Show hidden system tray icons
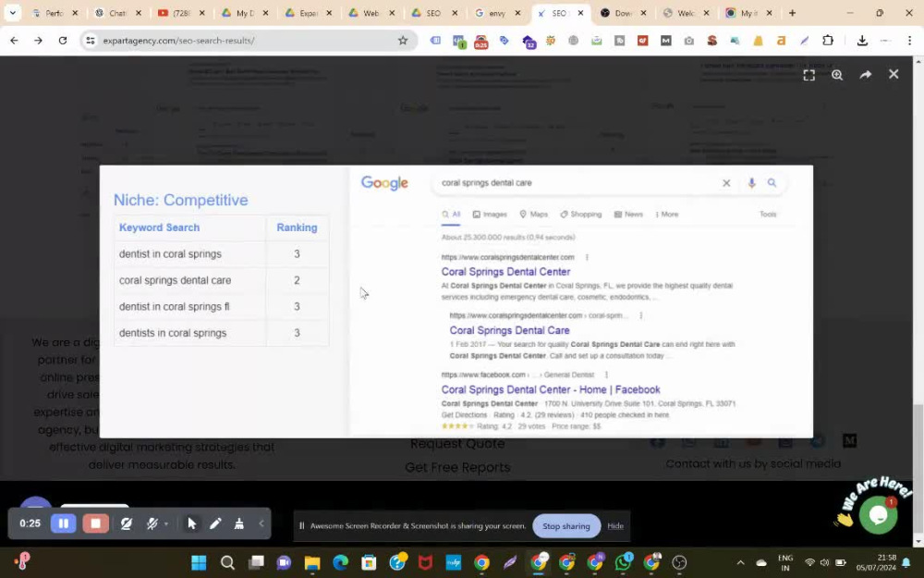This screenshot has width=924, height=578. pyautogui.click(x=741, y=562)
